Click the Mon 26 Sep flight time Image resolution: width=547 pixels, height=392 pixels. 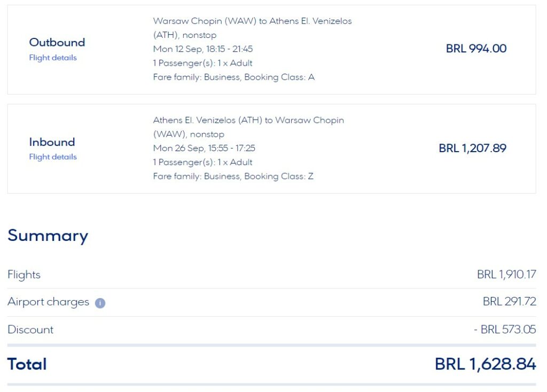click(204, 148)
